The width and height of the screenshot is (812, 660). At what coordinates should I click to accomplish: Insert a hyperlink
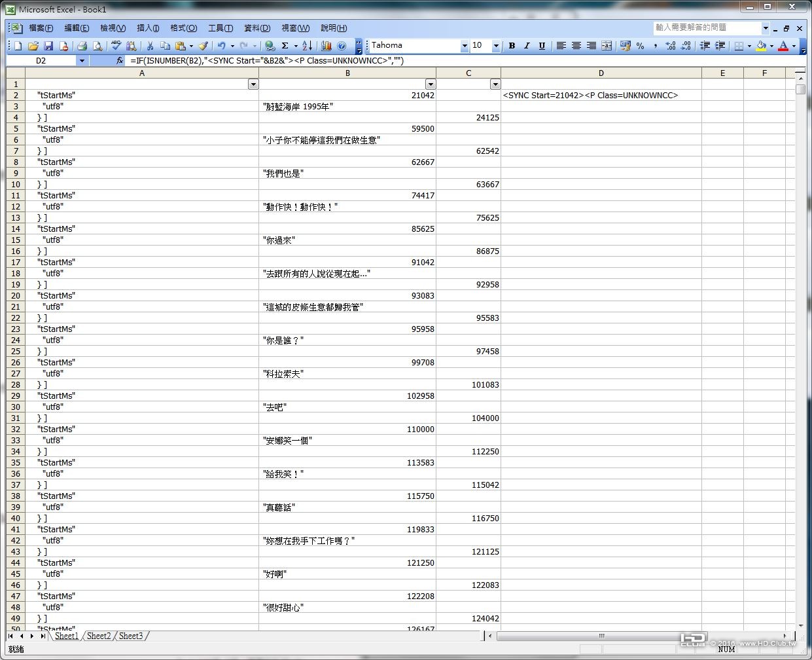tap(270, 46)
